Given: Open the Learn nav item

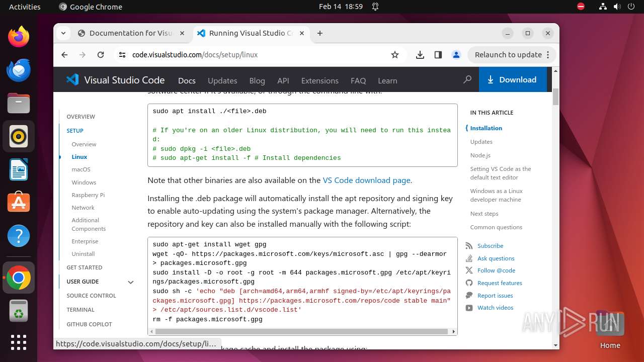Looking at the screenshot, I should pyautogui.click(x=387, y=80).
